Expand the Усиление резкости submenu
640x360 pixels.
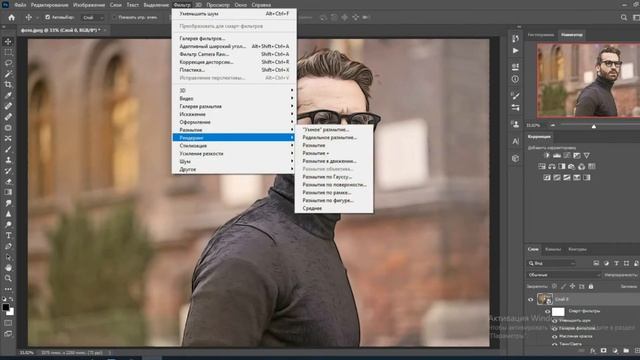[234, 153]
